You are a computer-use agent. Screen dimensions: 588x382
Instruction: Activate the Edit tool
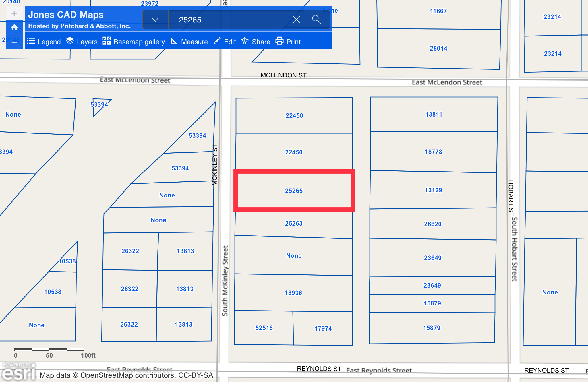[x=225, y=42]
